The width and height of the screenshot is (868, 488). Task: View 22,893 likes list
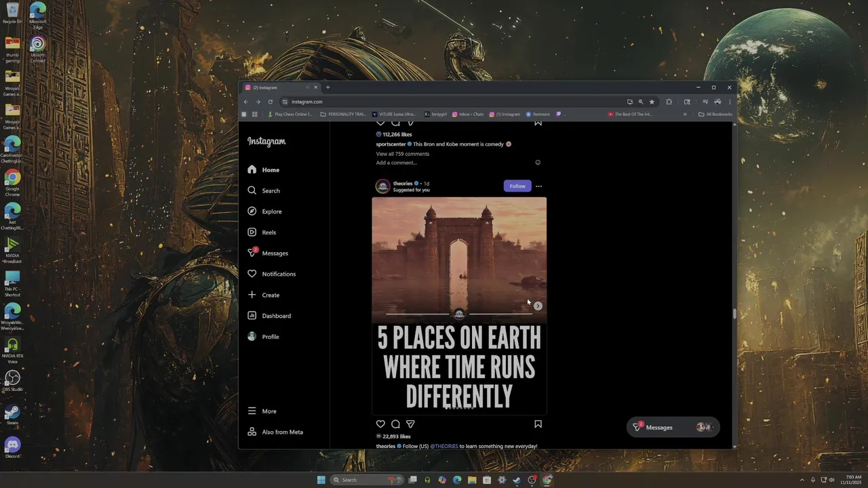pos(397,436)
